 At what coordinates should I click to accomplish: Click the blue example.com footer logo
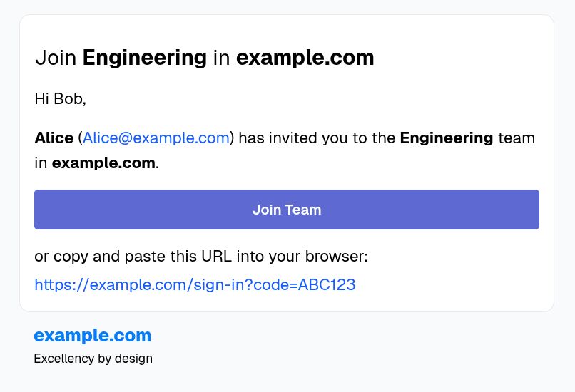[93, 335]
